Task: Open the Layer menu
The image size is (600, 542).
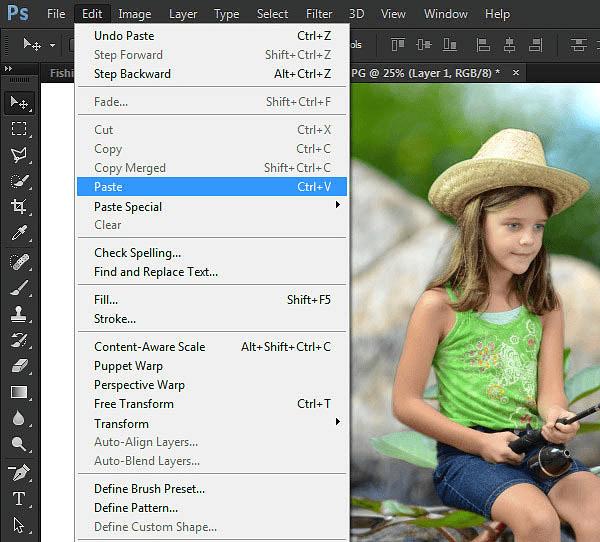Action: (x=183, y=14)
